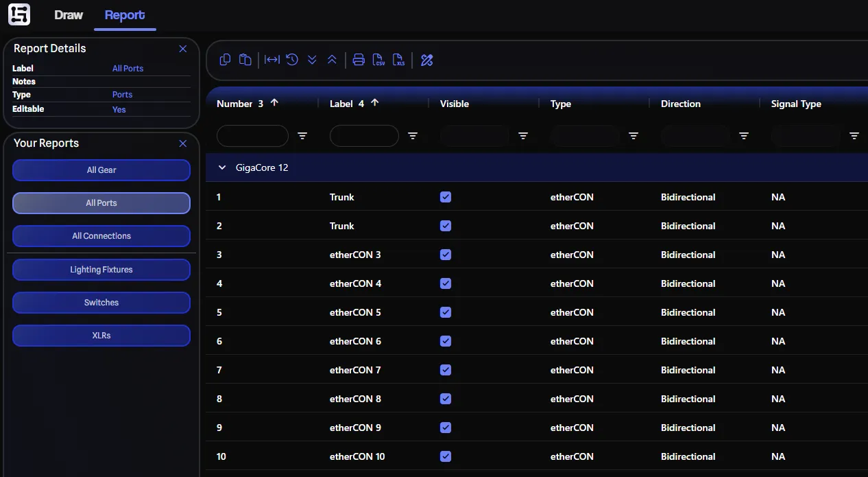Auto-fit the column widths
Screen dimensions: 868x477
click(272, 60)
